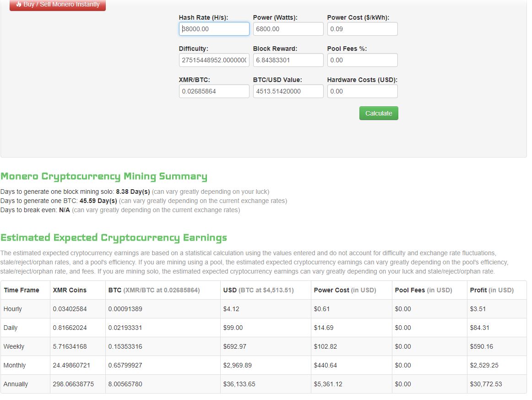
Task: Click hourly profit $3.51
Action: (478, 309)
